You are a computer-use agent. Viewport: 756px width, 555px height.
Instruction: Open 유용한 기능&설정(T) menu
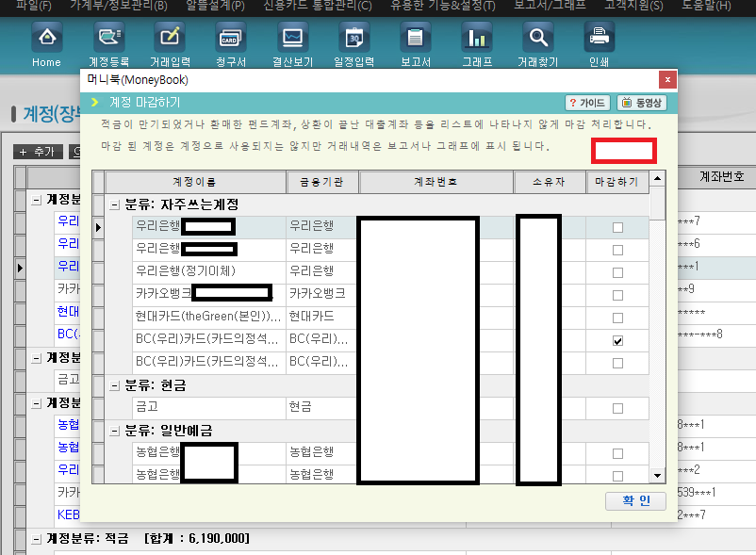pyautogui.click(x=443, y=6)
